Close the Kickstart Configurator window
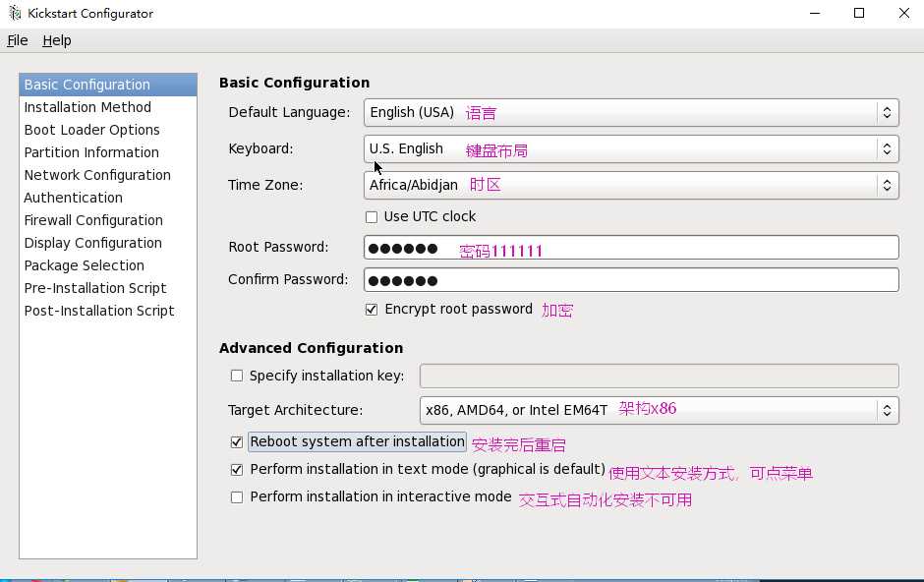Viewport: 924px width, 582px height. (x=904, y=13)
